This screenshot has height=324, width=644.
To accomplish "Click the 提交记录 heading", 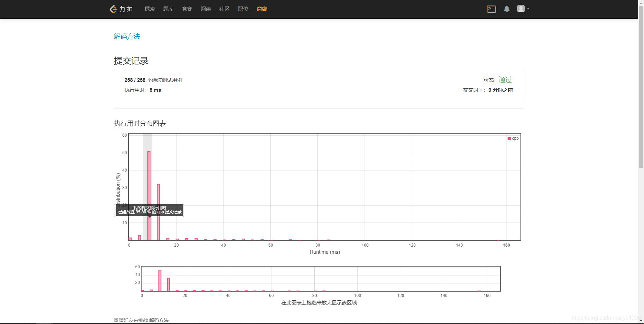I will (131, 61).
